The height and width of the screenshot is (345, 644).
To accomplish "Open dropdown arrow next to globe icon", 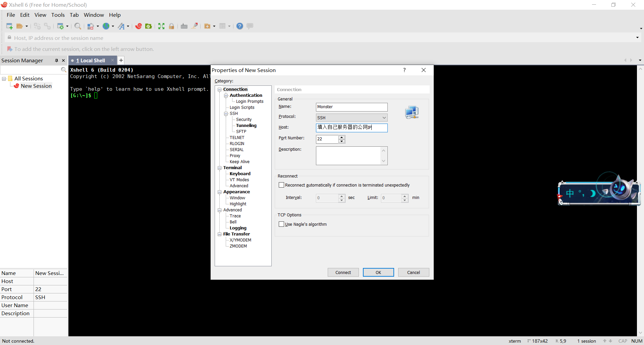I will click(x=113, y=26).
